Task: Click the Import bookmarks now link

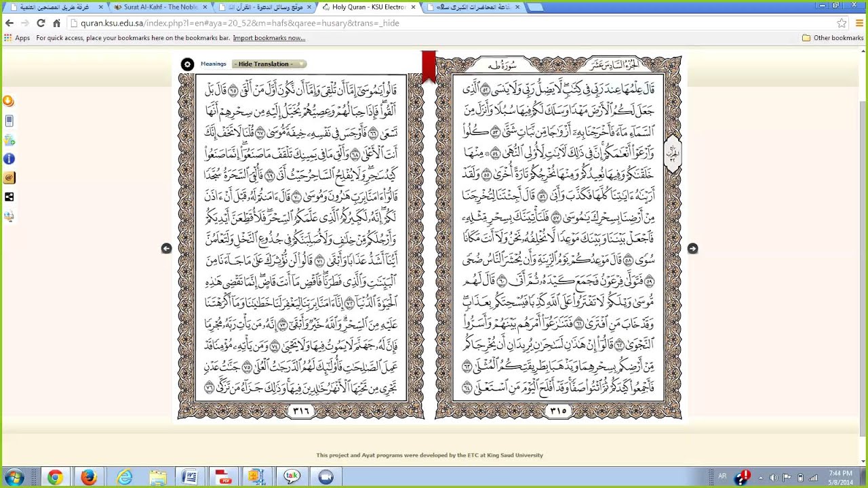Action: point(269,38)
